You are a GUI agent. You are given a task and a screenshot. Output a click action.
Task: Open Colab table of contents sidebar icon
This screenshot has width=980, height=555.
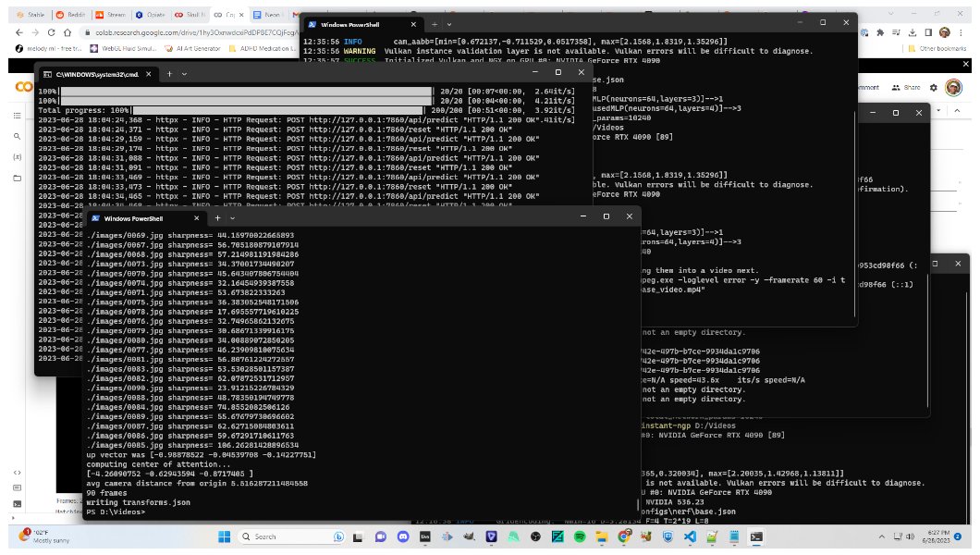(x=17, y=116)
